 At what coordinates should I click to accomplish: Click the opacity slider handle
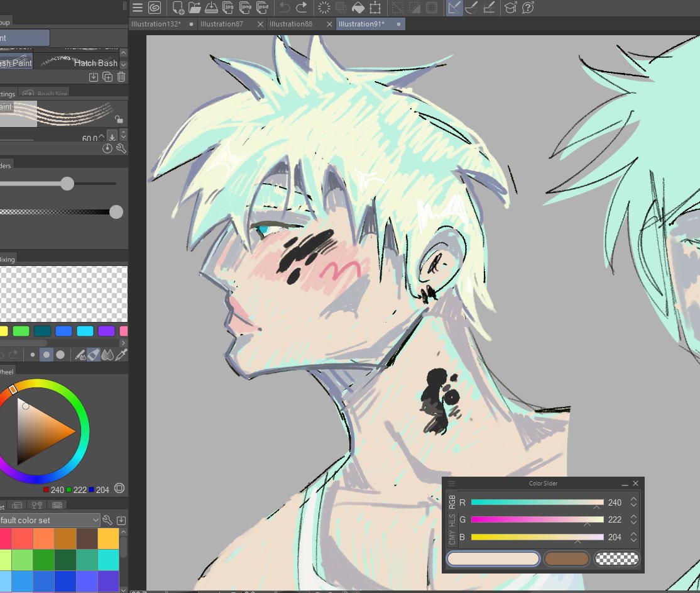(116, 212)
